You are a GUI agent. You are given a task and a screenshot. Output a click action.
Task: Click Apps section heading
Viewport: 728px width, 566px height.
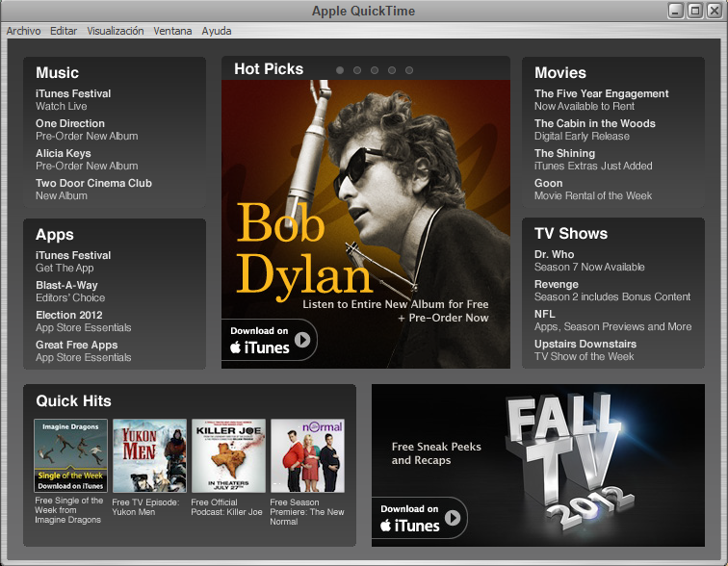tap(55, 235)
